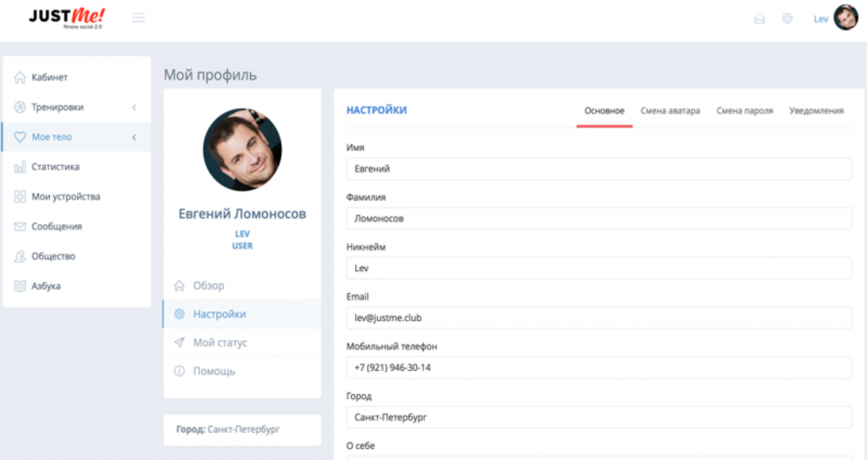Click the Город input field

(x=599, y=418)
